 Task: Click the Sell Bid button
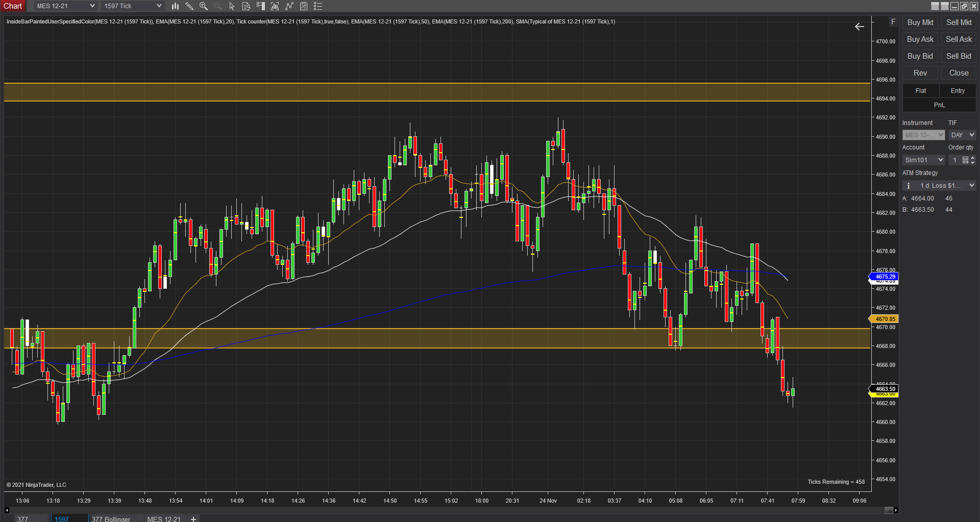pyautogui.click(x=959, y=56)
